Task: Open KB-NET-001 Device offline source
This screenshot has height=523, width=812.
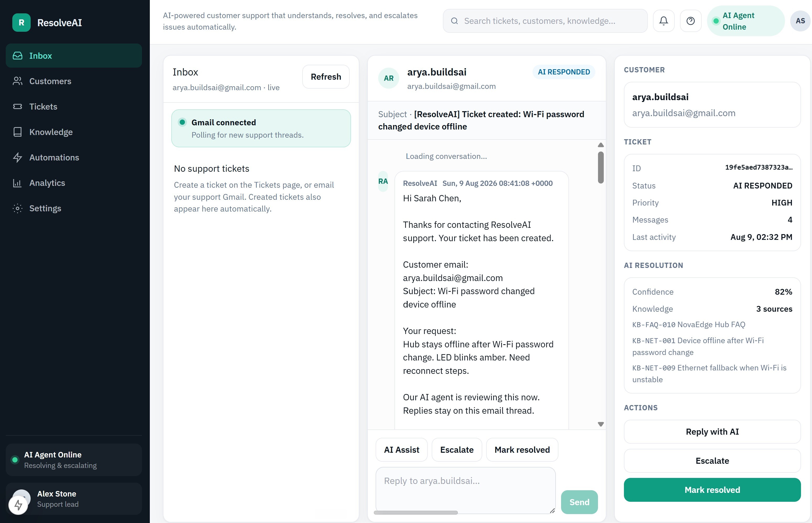Action: point(698,346)
